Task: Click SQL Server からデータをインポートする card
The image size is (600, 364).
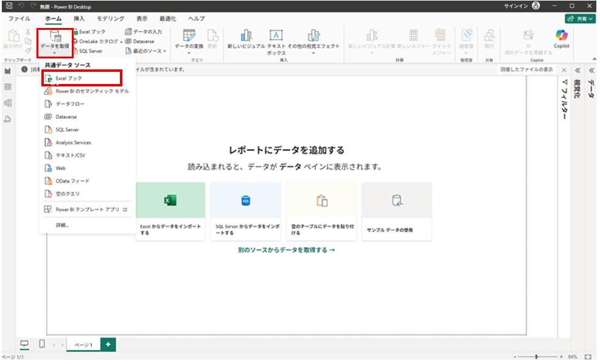Action: (x=246, y=211)
